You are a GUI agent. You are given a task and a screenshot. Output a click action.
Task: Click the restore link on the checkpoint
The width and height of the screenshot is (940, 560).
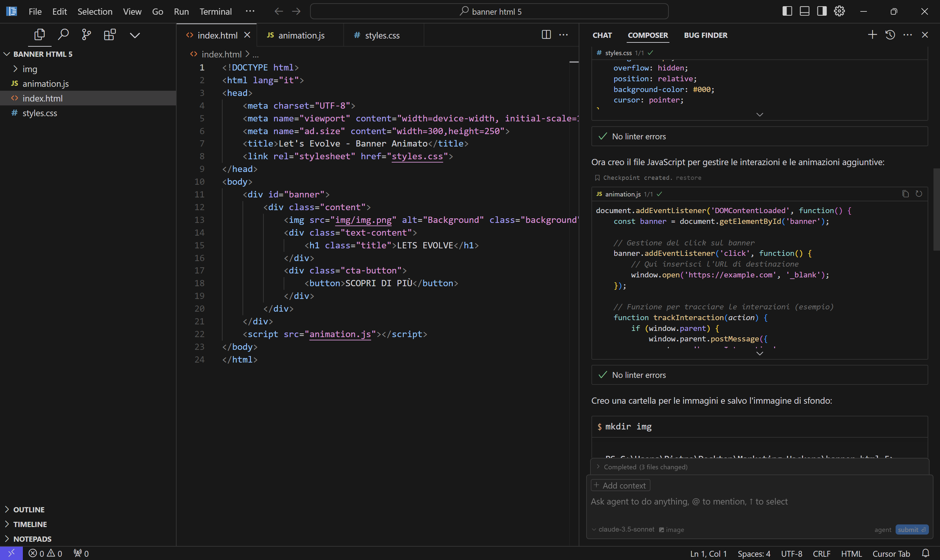coord(688,177)
